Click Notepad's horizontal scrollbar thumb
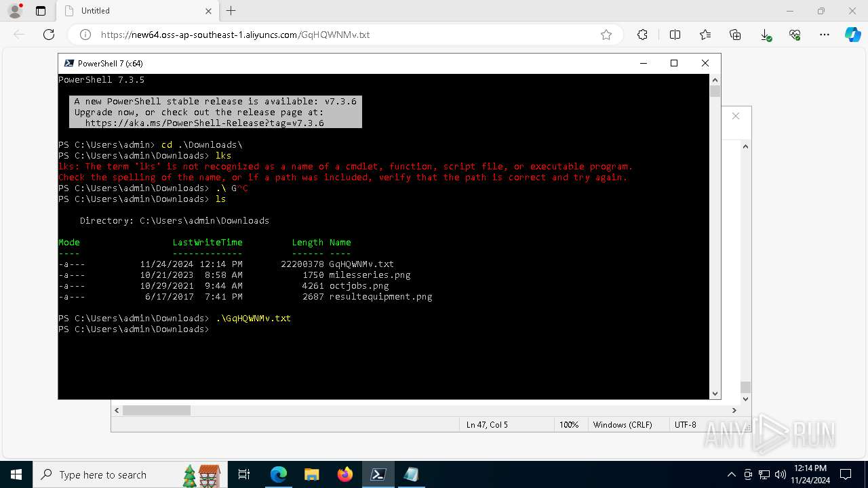 click(x=157, y=410)
